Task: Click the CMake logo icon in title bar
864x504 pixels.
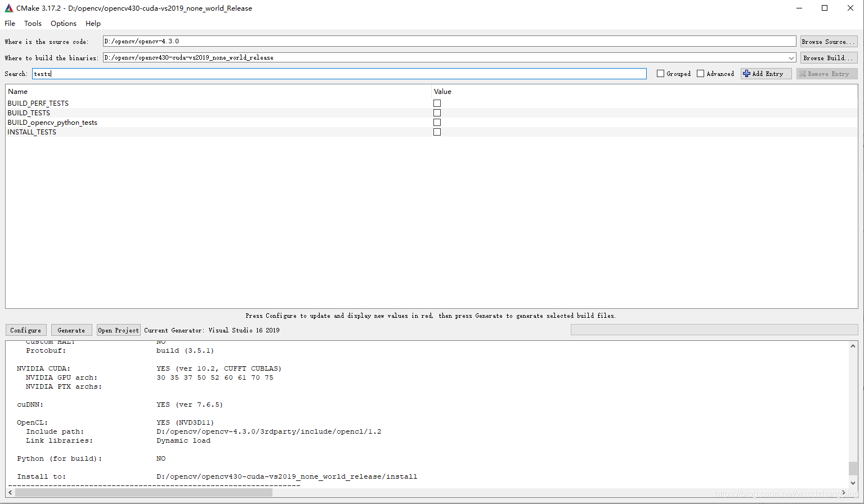Action: pyautogui.click(x=8, y=8)
